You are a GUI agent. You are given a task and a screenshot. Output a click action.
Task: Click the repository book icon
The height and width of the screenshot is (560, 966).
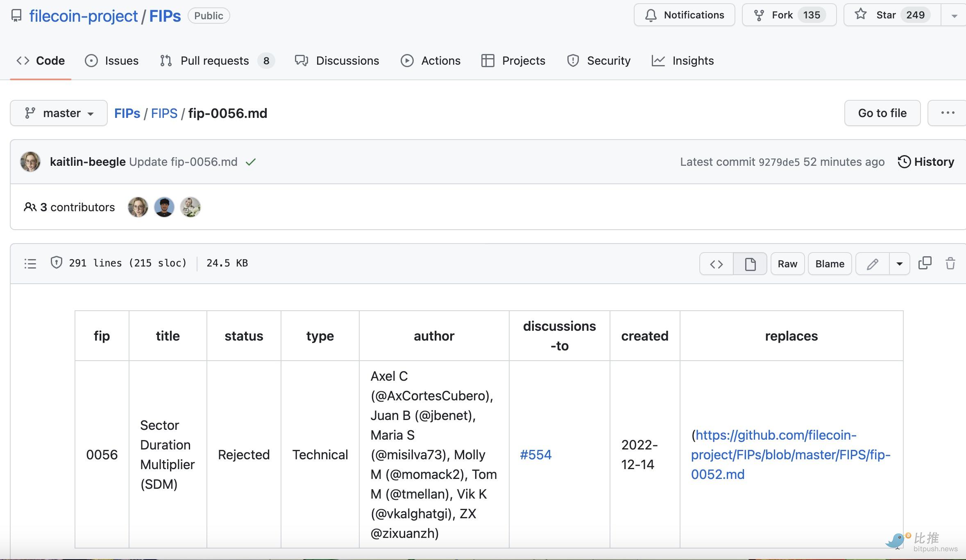pyautogui.click(x=16, y=16)
